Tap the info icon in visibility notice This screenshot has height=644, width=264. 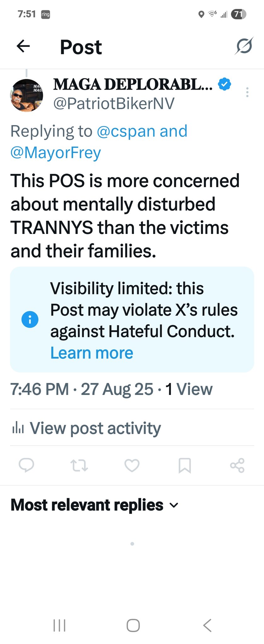tap(30, 319)
